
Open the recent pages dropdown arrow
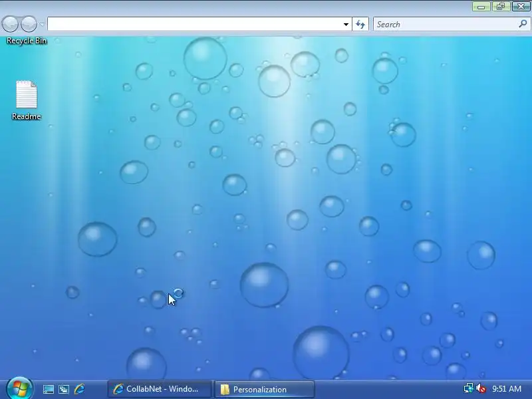pos(42,25)
